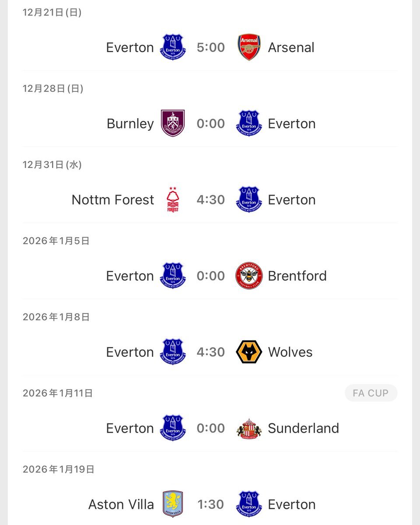
Task: Click the Brentford bee crest
Action: point(249,276)
